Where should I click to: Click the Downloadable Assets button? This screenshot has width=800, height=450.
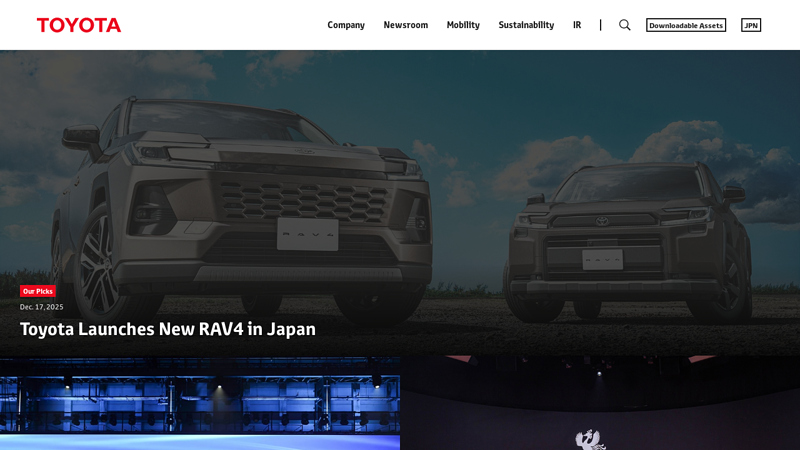(x=686, y=25)
